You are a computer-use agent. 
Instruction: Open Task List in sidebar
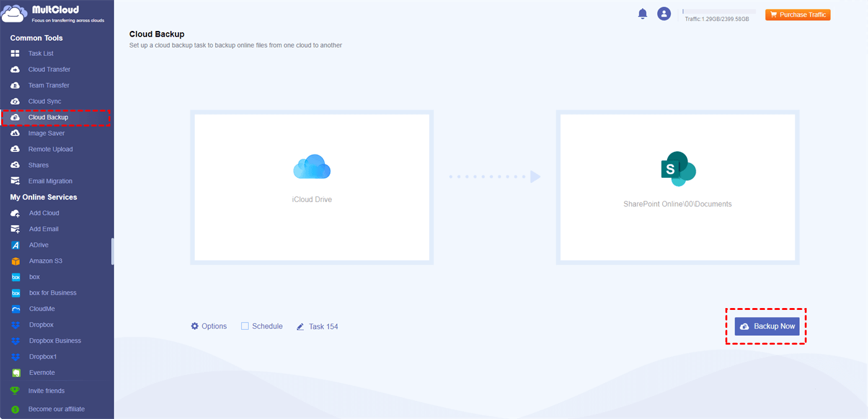coord(41,53)
